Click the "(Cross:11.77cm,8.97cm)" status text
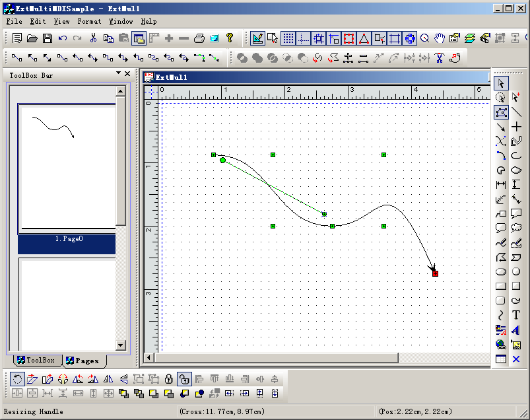Image resolution: width=530 pixels, height=420 pixels. (x=222, y=411)
